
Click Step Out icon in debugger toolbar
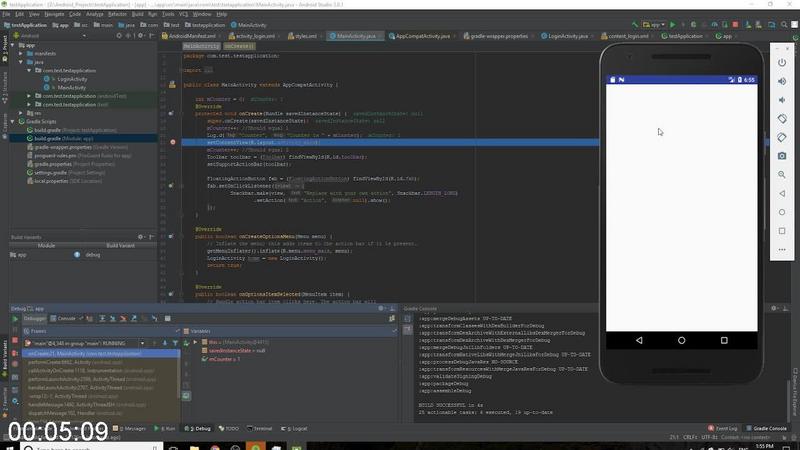[x=134, y=318]
